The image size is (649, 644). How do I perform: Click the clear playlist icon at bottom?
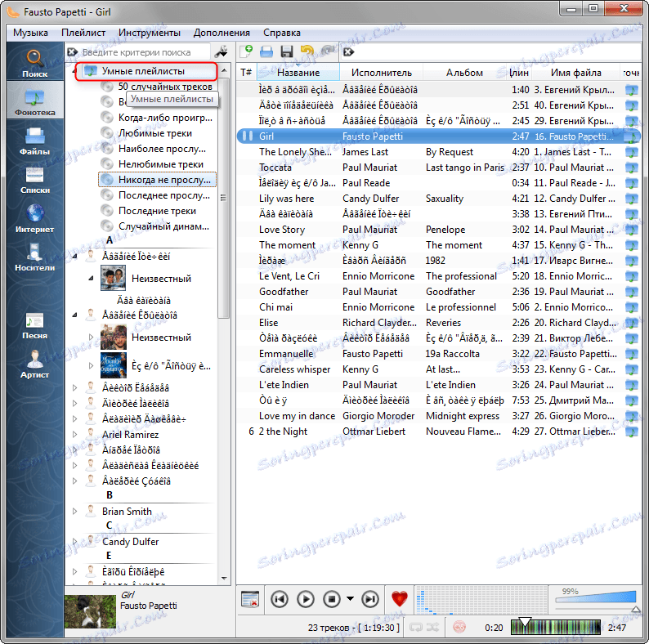(x=250, y=599)
